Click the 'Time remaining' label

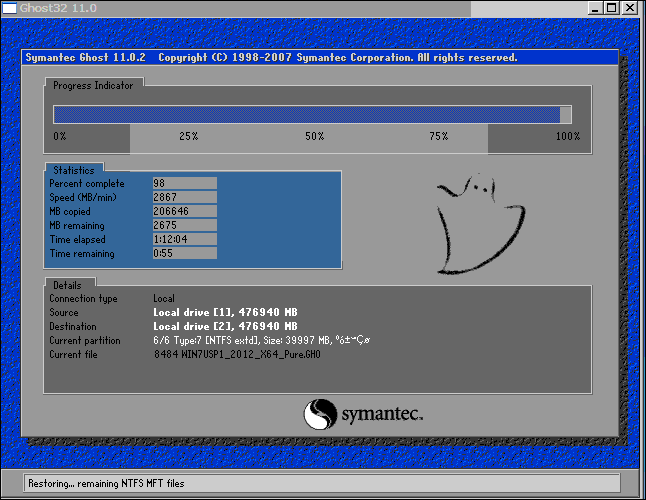pyautogui.click(x=82, y=254)
